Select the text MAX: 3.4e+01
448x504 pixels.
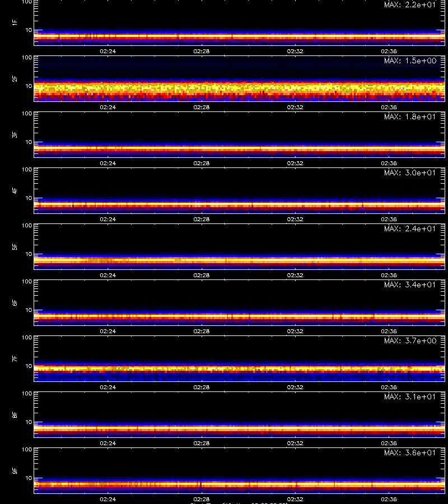coord(410,284)
